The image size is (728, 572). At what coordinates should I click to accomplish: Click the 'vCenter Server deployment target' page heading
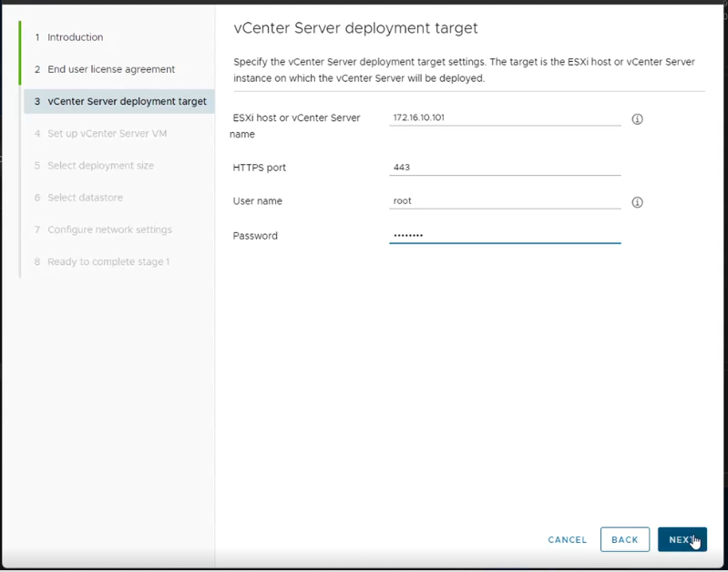[x=355, y=28]
